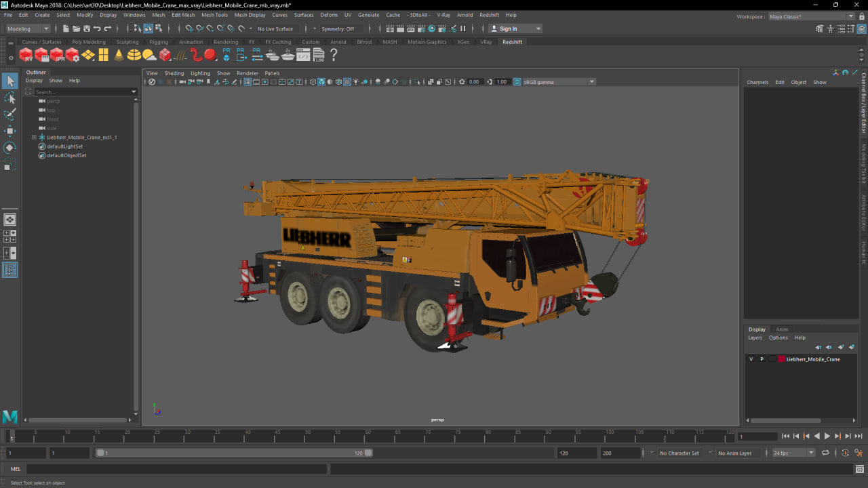The width and height of the screenshot is (868, 488).
Task: Open No Anim Layer dropdown arrow
Action: point(711,453)
